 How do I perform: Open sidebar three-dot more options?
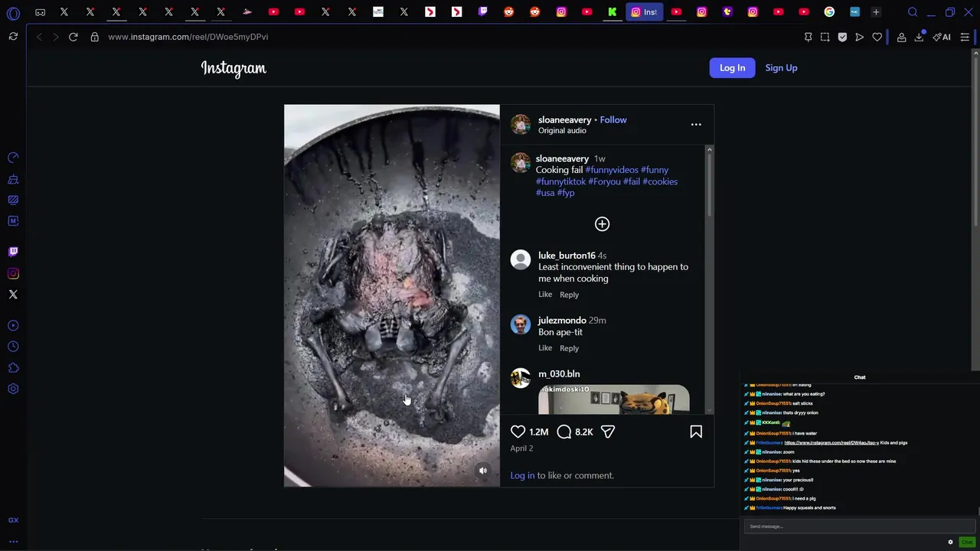tap(13, 542)
